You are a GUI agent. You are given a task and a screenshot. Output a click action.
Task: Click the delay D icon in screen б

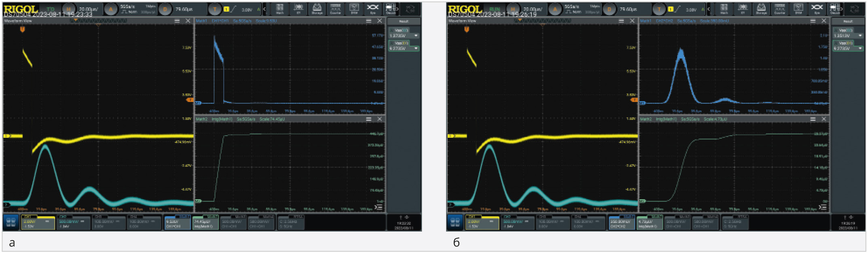609,9
